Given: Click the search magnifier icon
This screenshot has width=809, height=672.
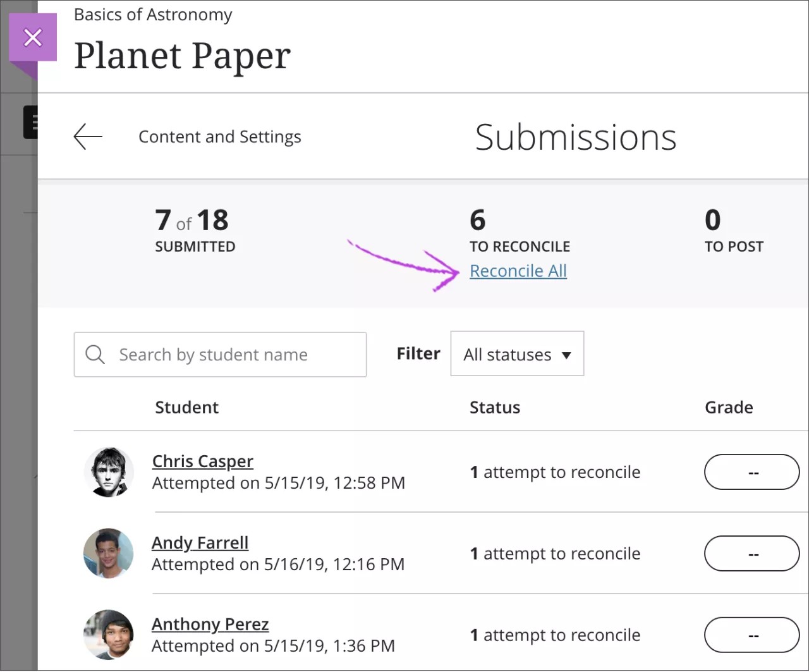Looking at the screenshot, I should pos(95,355).
